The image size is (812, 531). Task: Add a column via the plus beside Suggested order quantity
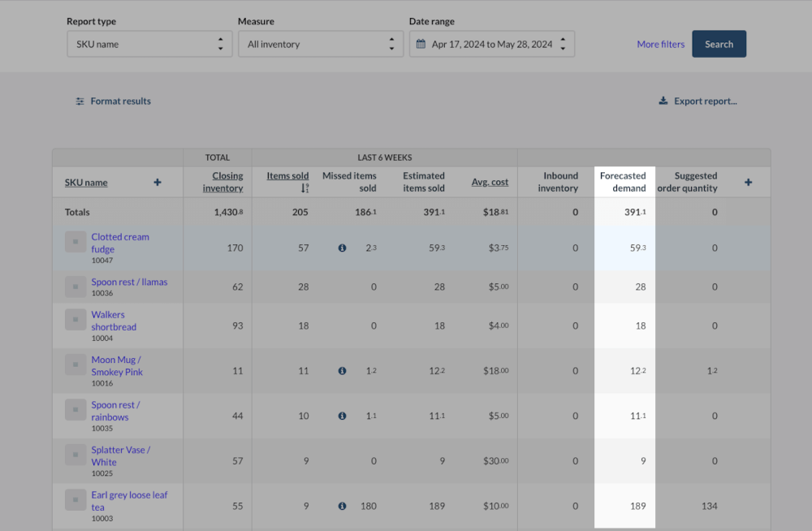(x=748, y=183)
